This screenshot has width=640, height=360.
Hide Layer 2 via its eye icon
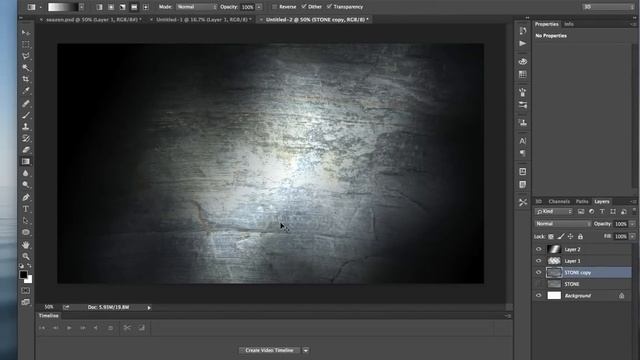(539, 249)
